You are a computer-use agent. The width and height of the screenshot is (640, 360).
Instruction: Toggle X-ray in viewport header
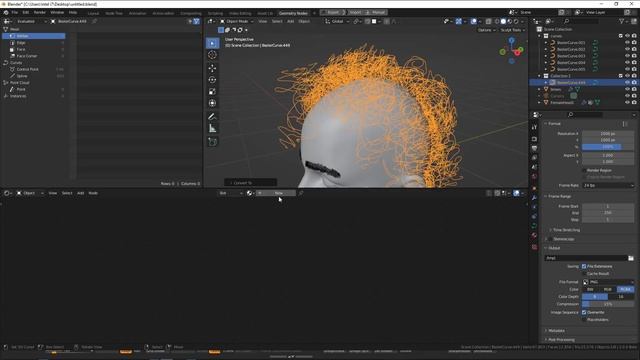coord(488,21)
